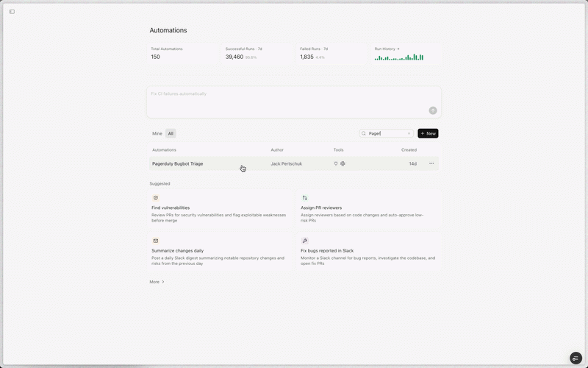Click the 14d created value
This screenshot has height=368, width=588.
pyautogui.click(x=412, y=163)
